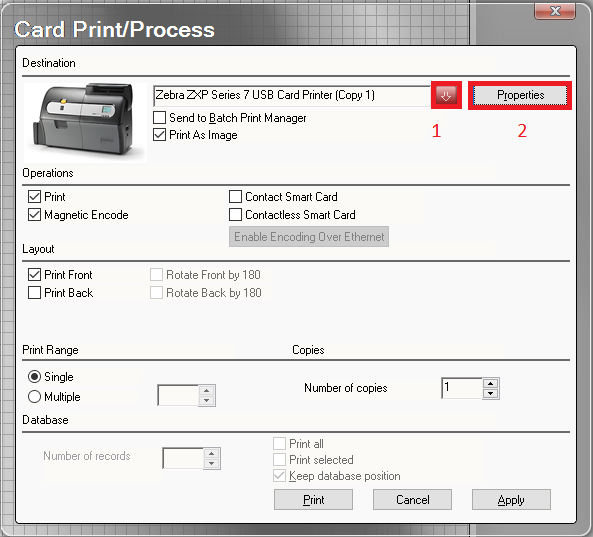Increase the number of copies
The width and height of the screenshot is (593, 537).
click(491, 383)
